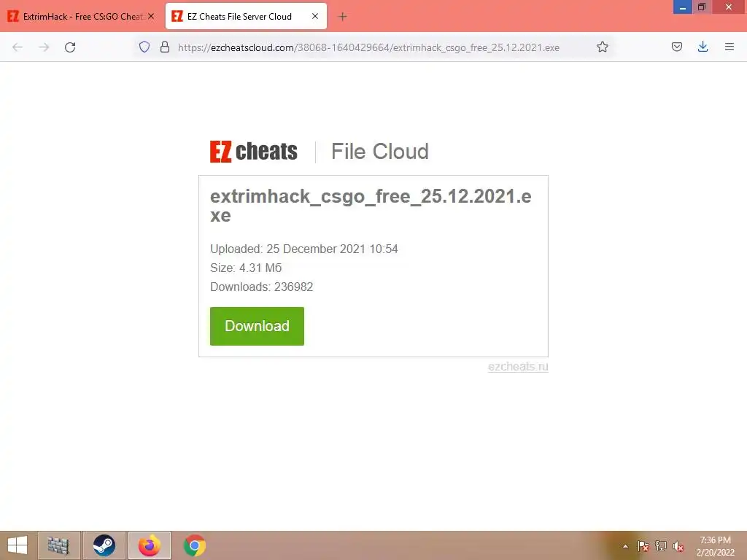Open the Firefox application menu
The height and width of the screenshot is (560, 747).
point(729,47)
